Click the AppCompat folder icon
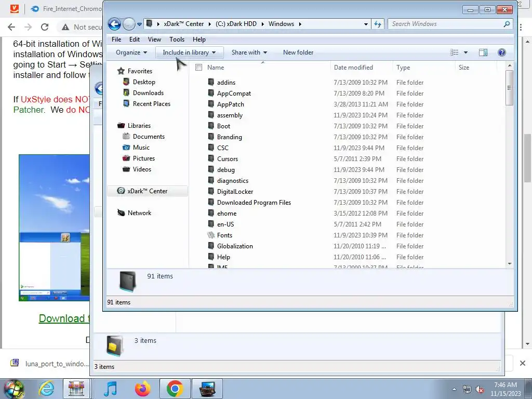 pyautogui.click(x=211, y=93)
